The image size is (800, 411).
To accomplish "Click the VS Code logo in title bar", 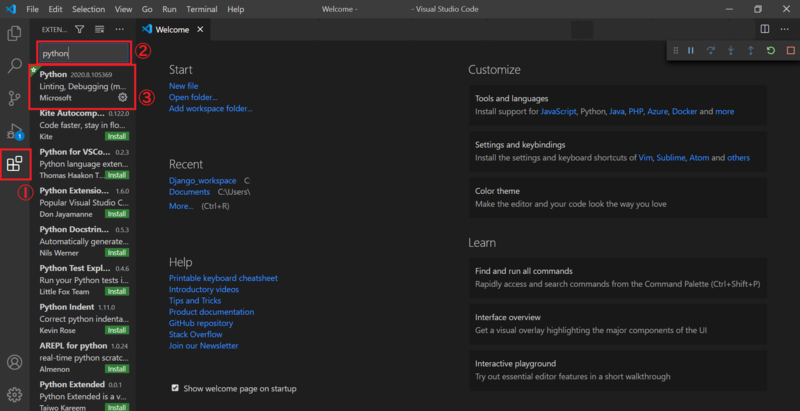I will point(11,9).
